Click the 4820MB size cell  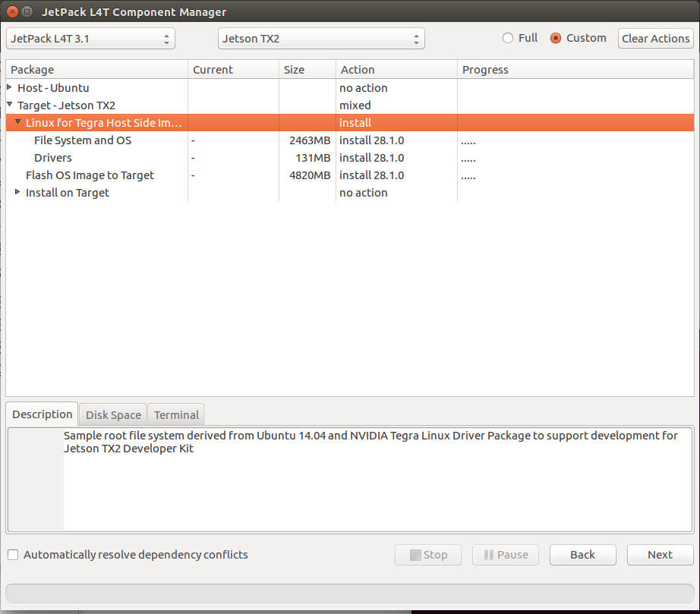(309, 175)
